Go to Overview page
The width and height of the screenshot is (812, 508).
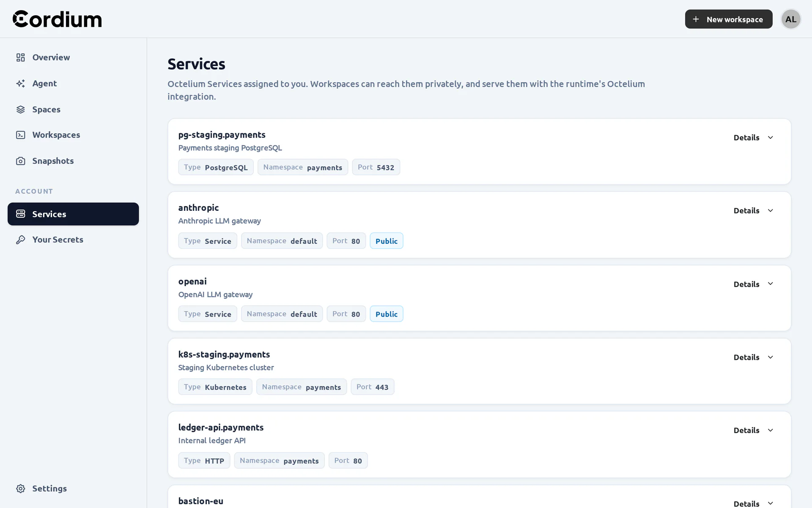coord(73,57)
